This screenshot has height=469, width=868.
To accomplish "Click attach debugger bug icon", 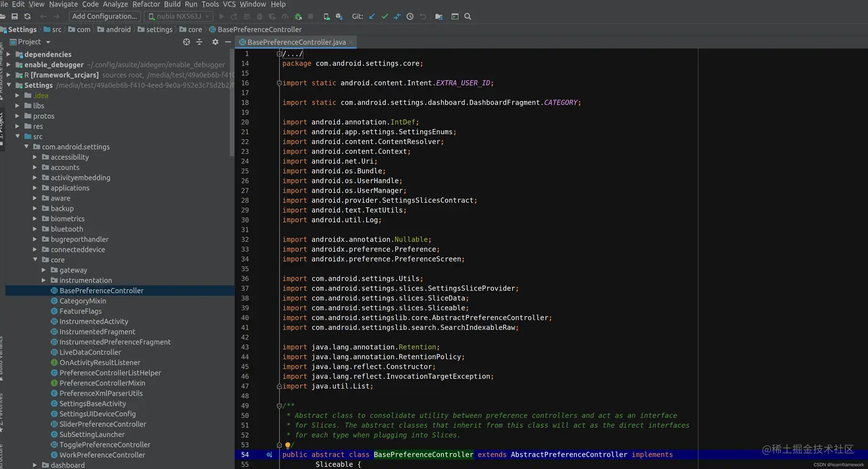I will point(298,17).
